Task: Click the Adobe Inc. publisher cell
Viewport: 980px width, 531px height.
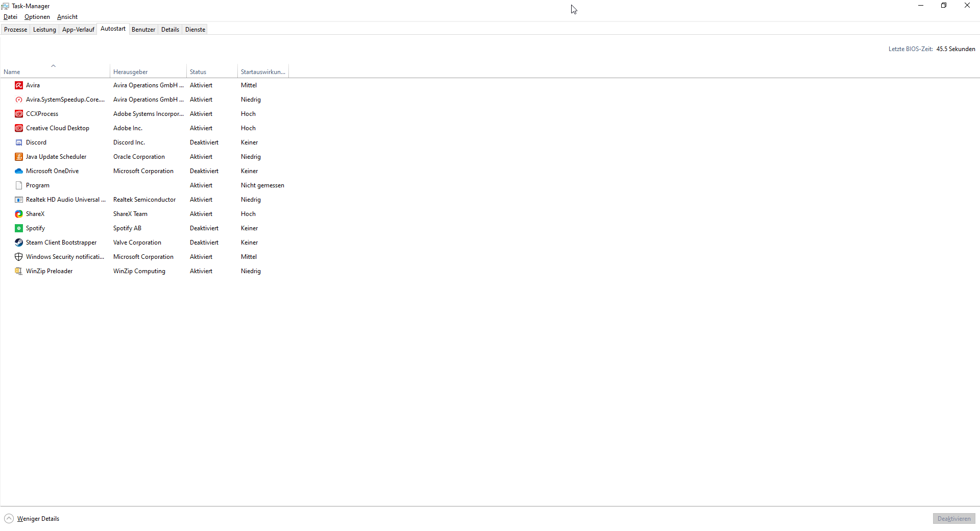Action: click(x=128, y=128)
